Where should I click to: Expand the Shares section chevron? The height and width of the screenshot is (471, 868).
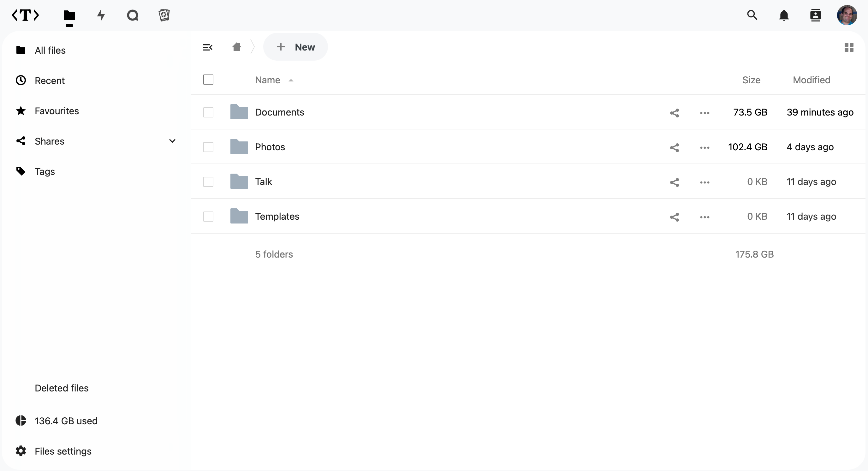tap(172, 141)
